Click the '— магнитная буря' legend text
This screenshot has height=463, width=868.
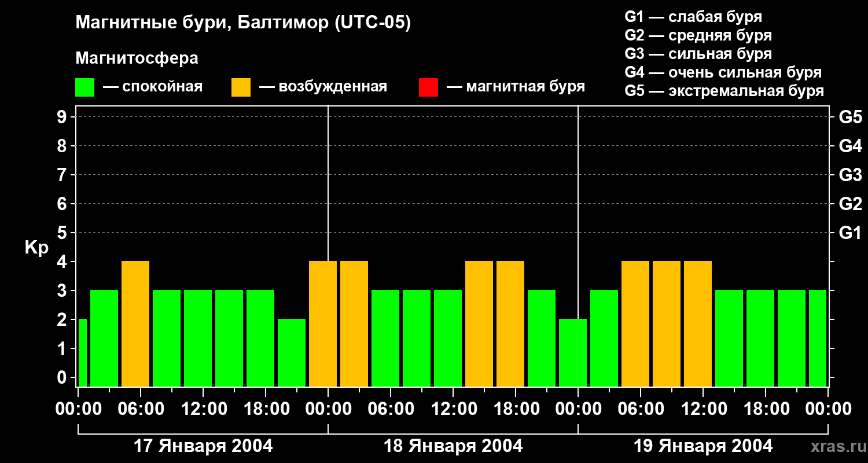[516, 87]
